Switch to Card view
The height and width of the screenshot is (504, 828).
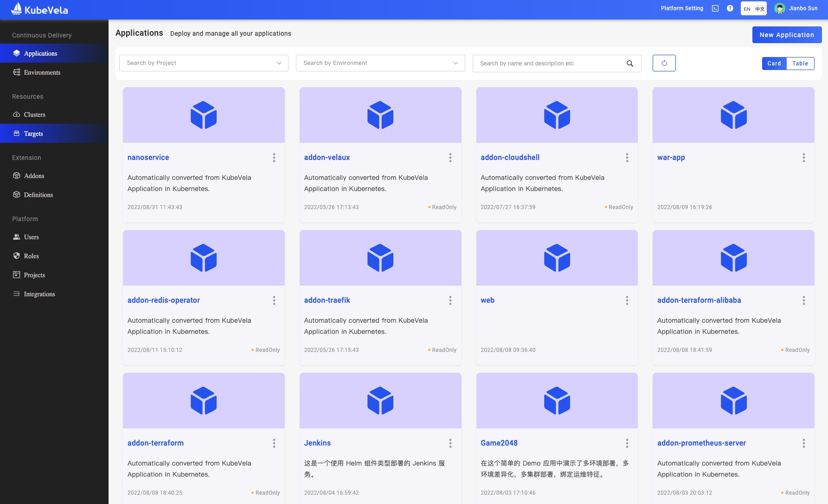(774, 64)
